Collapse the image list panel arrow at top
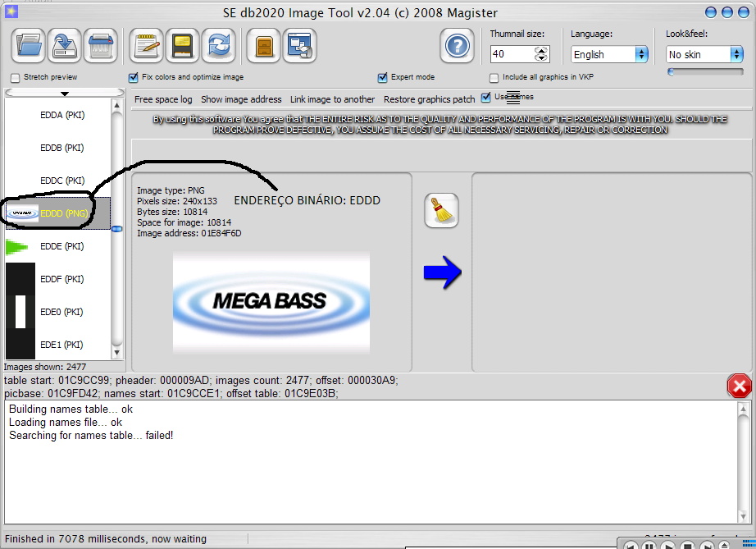 click(65, 93)
